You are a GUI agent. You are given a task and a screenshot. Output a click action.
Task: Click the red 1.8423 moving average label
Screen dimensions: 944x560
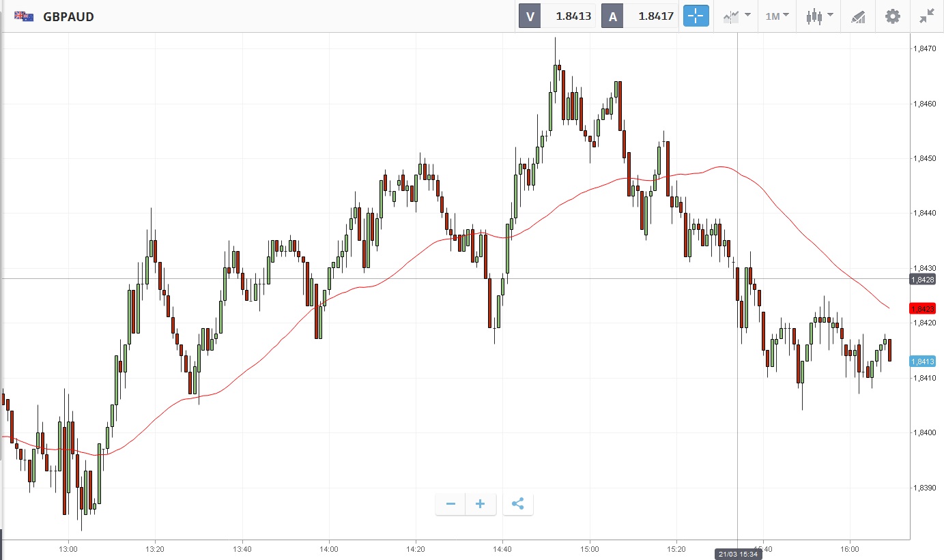click(x=921, y=308)
